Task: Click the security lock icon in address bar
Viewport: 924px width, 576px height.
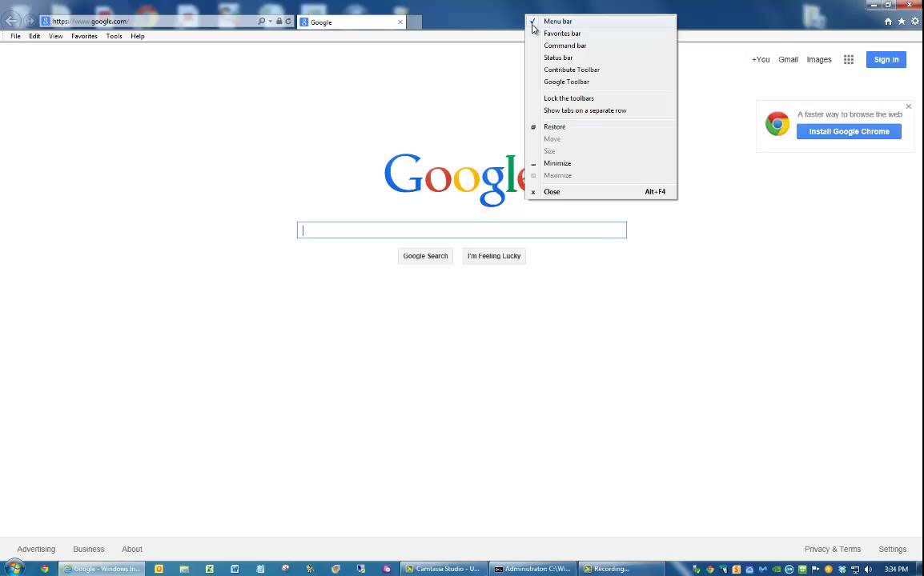Action: pyautogui.click(x=279, y=22)
